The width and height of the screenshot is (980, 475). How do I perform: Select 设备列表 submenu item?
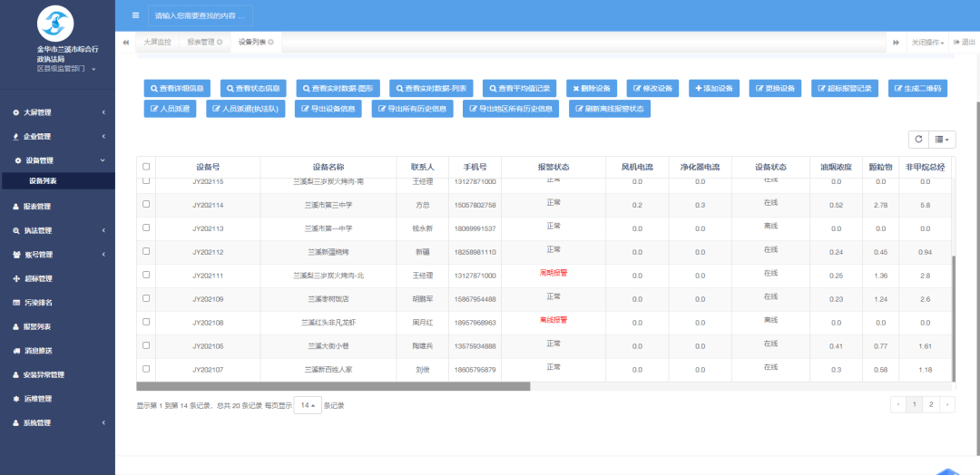57,181
